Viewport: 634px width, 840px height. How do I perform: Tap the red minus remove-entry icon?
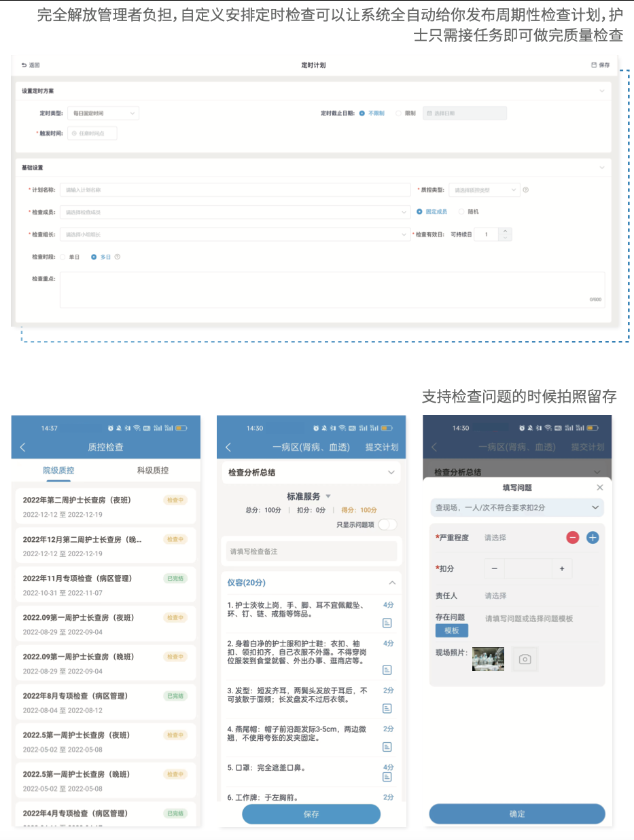click(573, 538)
